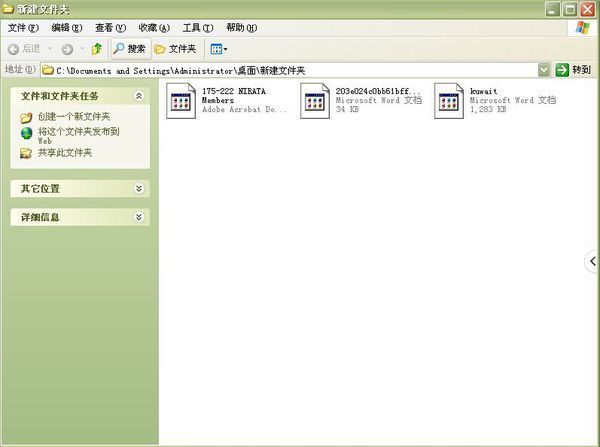
Task: Collapse the File and Folder Tasks panel
Action: tap(139, 96)
